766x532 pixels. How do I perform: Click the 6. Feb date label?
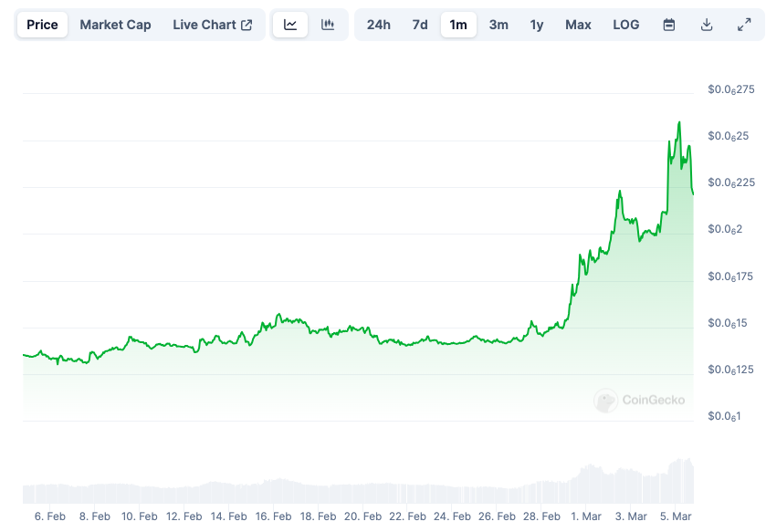(50, 516)
